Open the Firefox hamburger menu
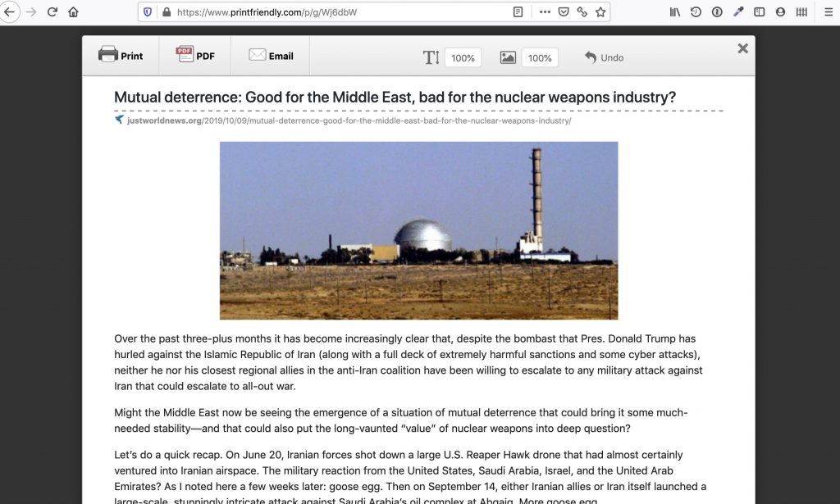This screenshot has height=504, width=840. (x=829, y=12)
